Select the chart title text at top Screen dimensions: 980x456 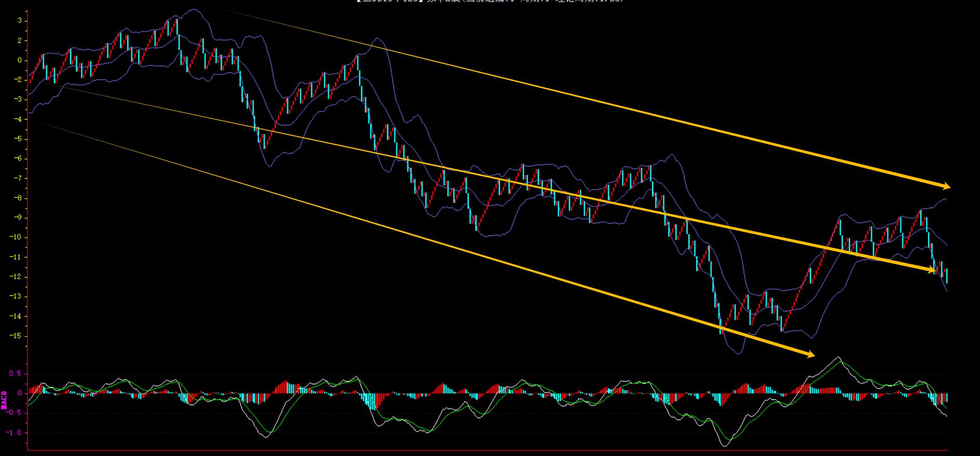pyautogui.click(x=490, y=2)
